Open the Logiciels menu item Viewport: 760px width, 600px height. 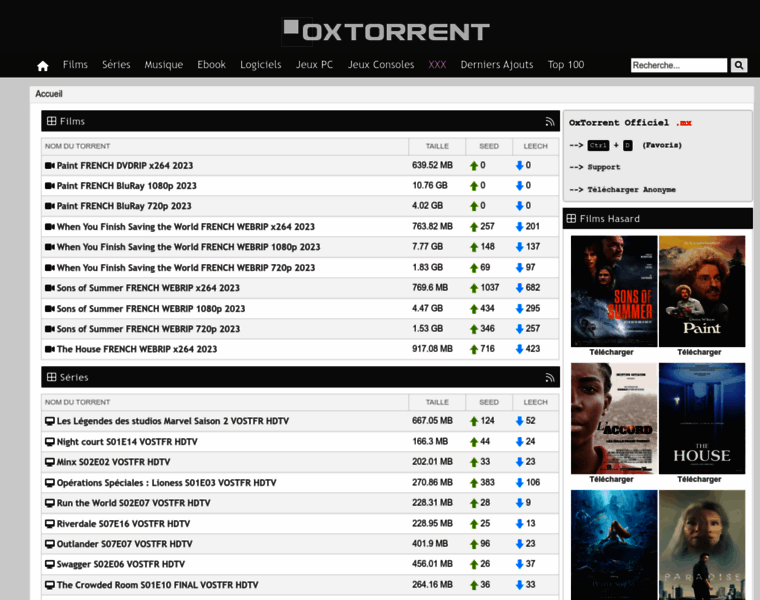coord(261,64)
